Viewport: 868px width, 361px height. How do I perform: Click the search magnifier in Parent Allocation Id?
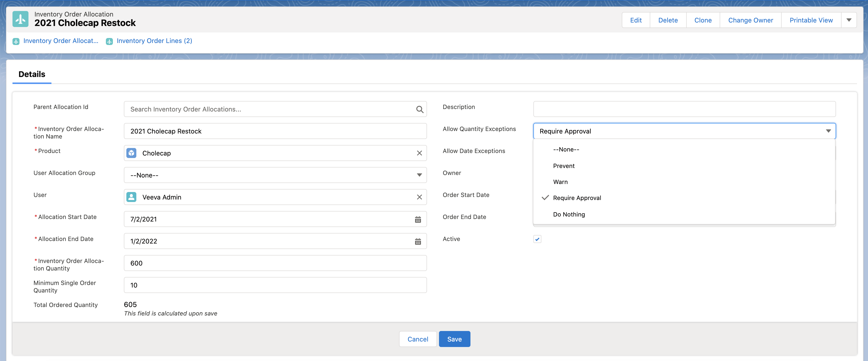click(x=420, y=109)
